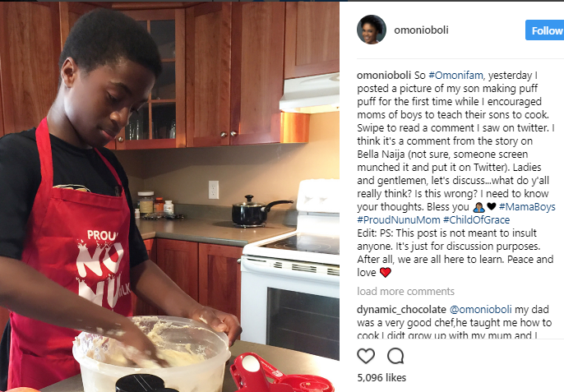Image resolution: width=564 pixels, height=392 pixels.
Task: Open @omonioboli mention in the comment
Action: point(480,310)
